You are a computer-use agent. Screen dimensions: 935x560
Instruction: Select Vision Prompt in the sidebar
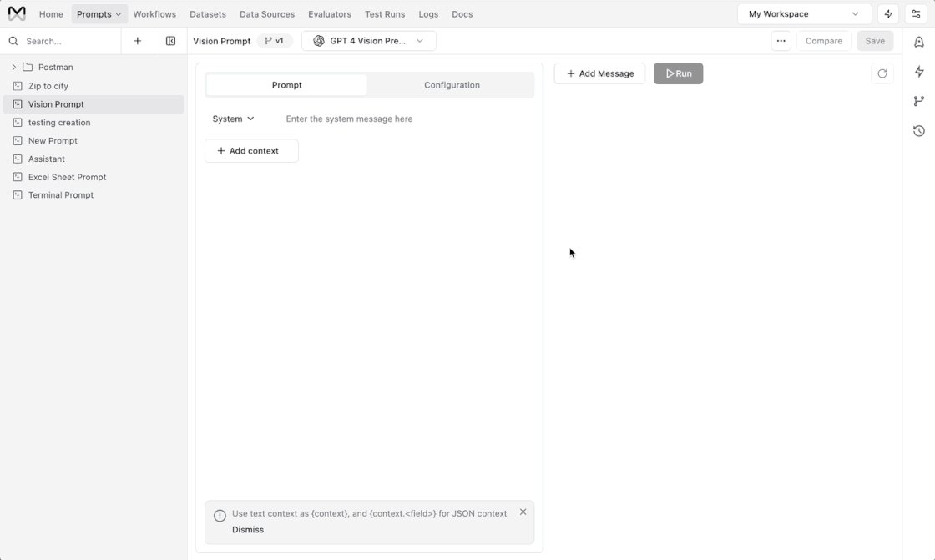93,104
